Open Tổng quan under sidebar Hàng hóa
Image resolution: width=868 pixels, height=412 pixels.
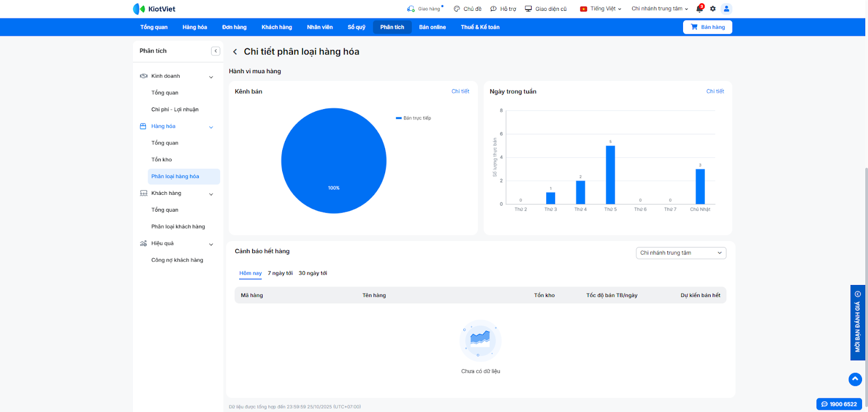point(165,143)
